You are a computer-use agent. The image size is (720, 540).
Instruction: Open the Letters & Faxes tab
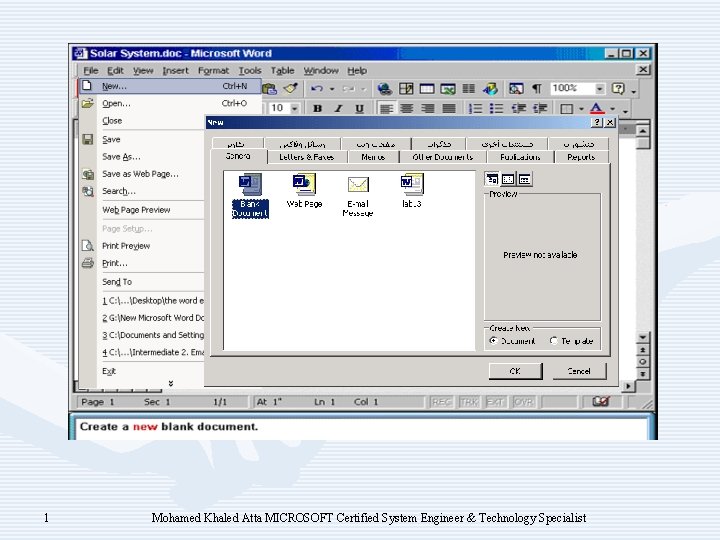[306, 157]
